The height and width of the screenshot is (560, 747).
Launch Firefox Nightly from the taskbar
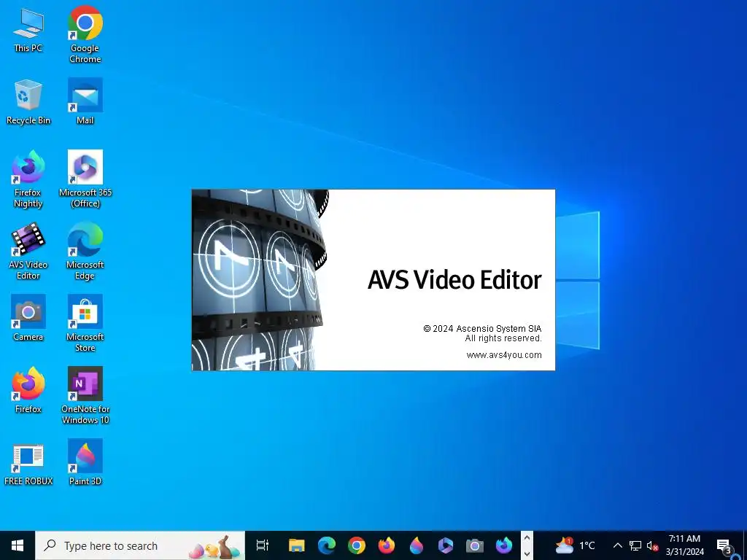coord(503,545)
